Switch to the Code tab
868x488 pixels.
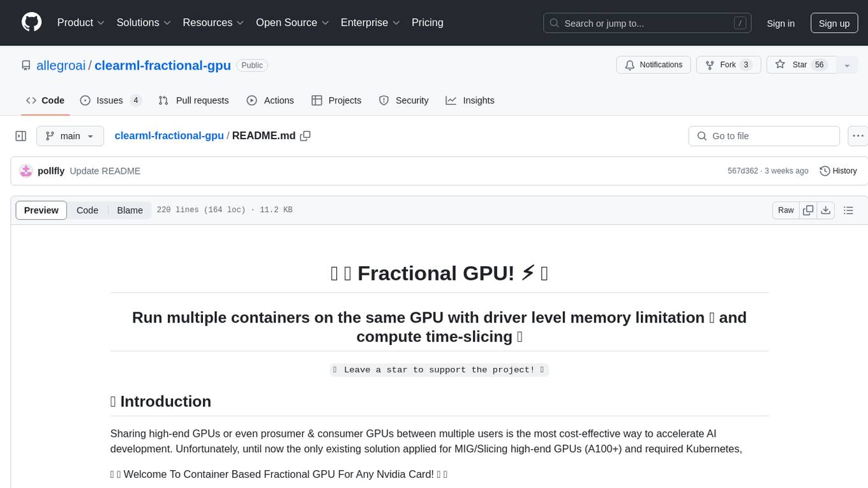45,100
